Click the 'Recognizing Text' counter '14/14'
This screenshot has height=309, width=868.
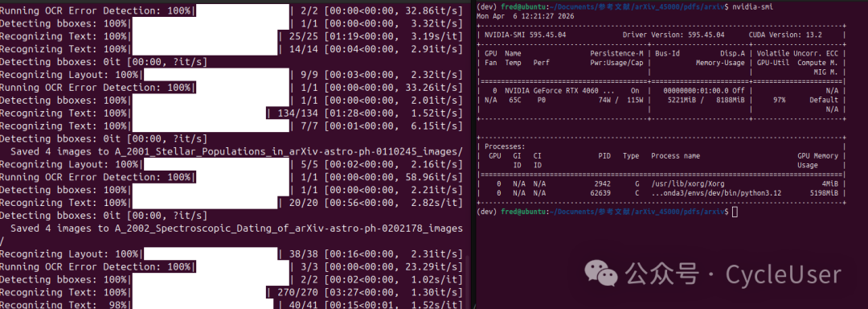[x=303, y=49]
